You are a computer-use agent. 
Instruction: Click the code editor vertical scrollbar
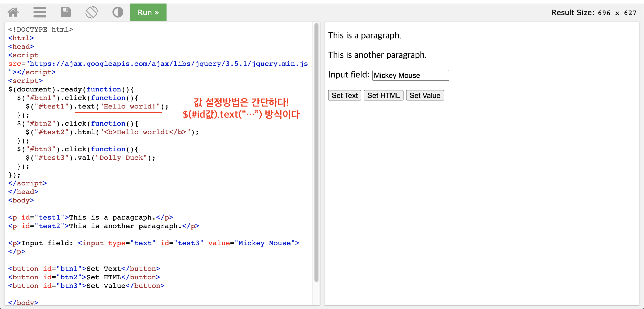(316, 151)
